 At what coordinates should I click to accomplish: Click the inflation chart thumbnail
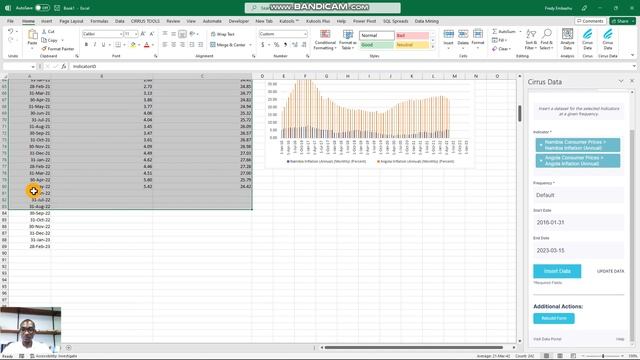tap(369, 123)
